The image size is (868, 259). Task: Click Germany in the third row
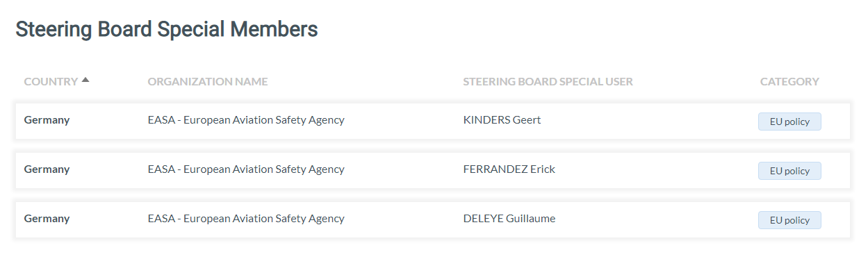point(47,219)
